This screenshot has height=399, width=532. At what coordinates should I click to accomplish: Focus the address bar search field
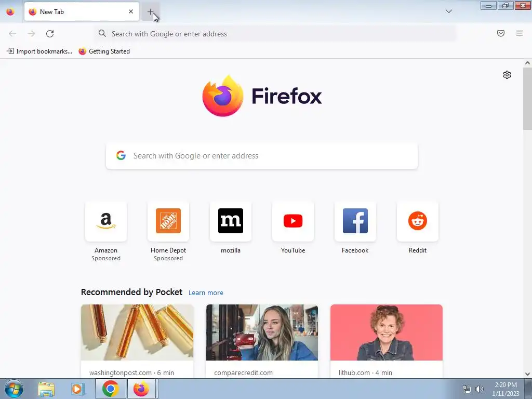pos(275,34)
